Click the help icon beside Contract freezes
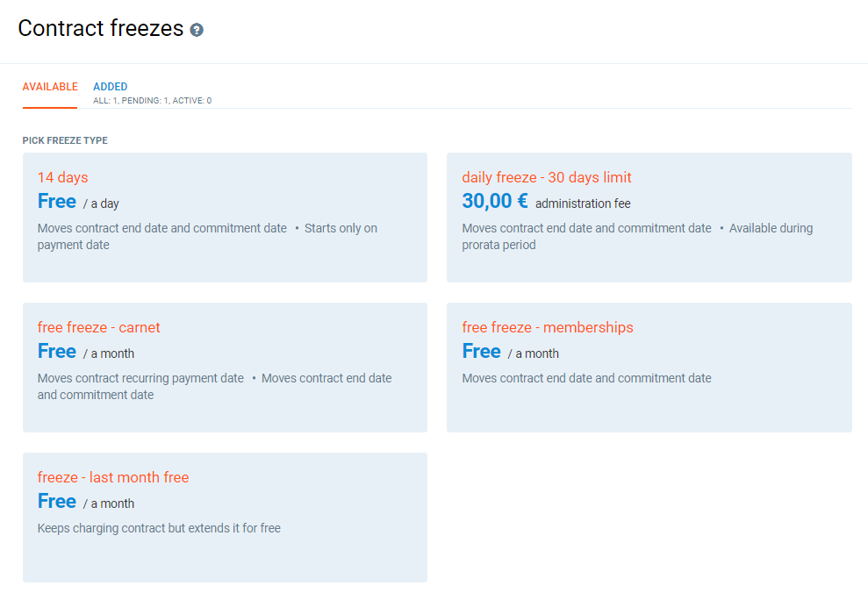The height and width of the screenshot is (607, 868). (197, 30)
